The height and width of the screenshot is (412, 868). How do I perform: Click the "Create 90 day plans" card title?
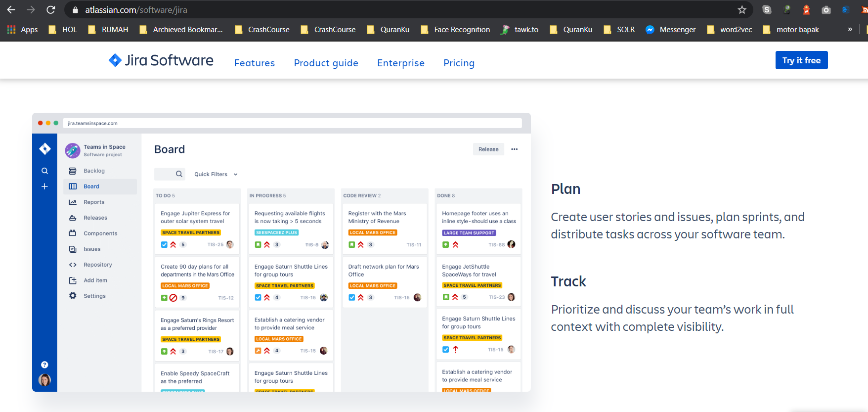coord(197,271)
